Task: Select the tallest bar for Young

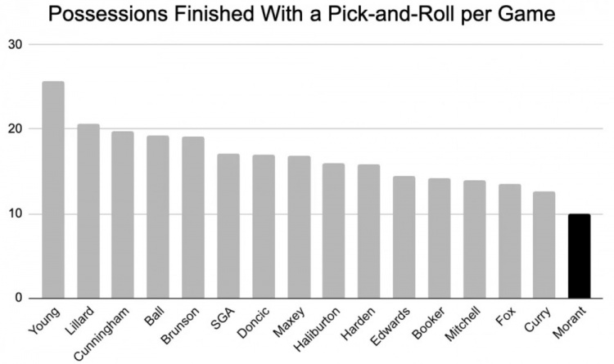Action: coord(53,190)
